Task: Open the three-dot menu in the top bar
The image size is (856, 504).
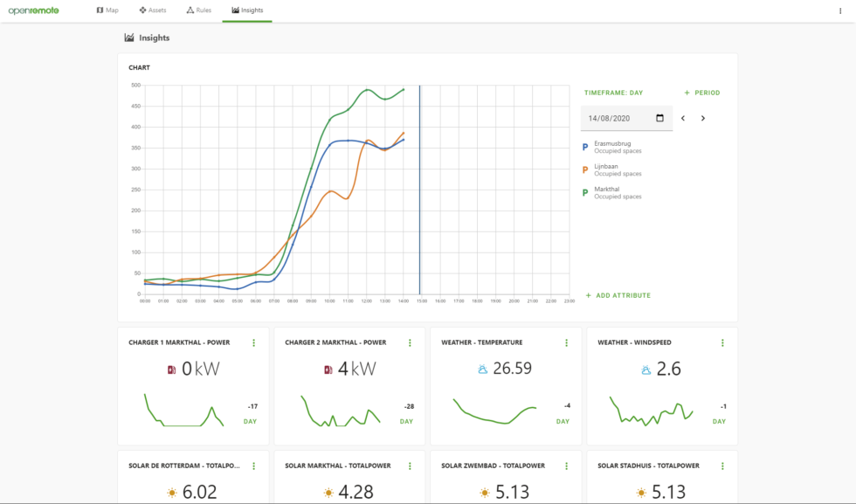Action: [x=840, y=10]
